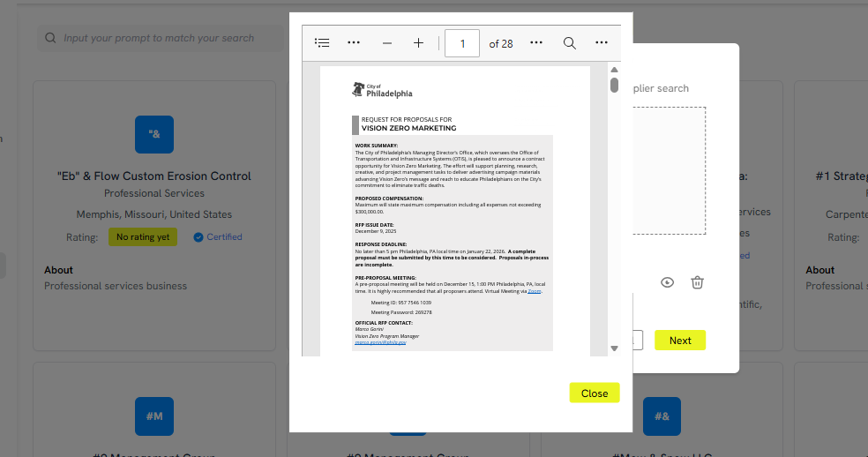This screenshot has height=457, width=868.
Task: Click the #M avatar icon in second row
Action: tap(154, 416)
